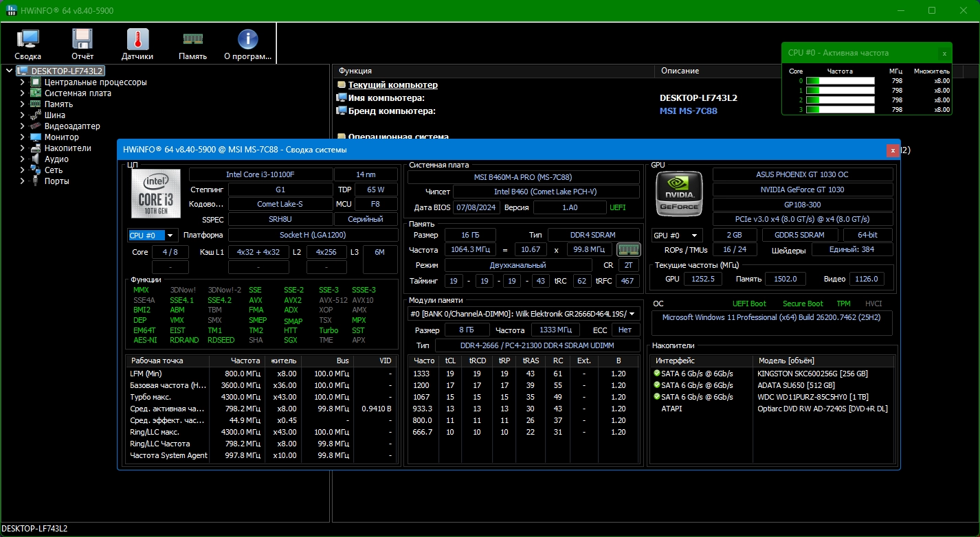
Task: Click the MSI B460M-A PRO motherboard field
Action: tap(524, 177)
